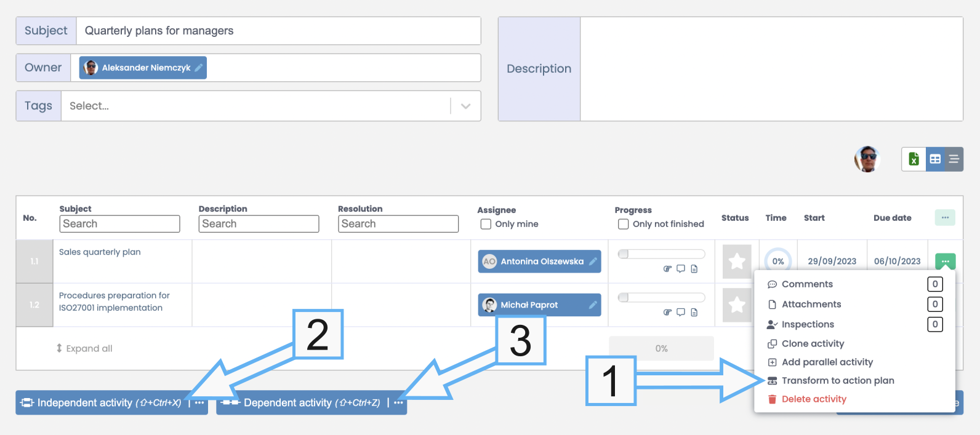This screenshot has height=435, width=980.
Task: Edit assignee Antonina Olszewska with pencil icon
Action: coord(593,261)
